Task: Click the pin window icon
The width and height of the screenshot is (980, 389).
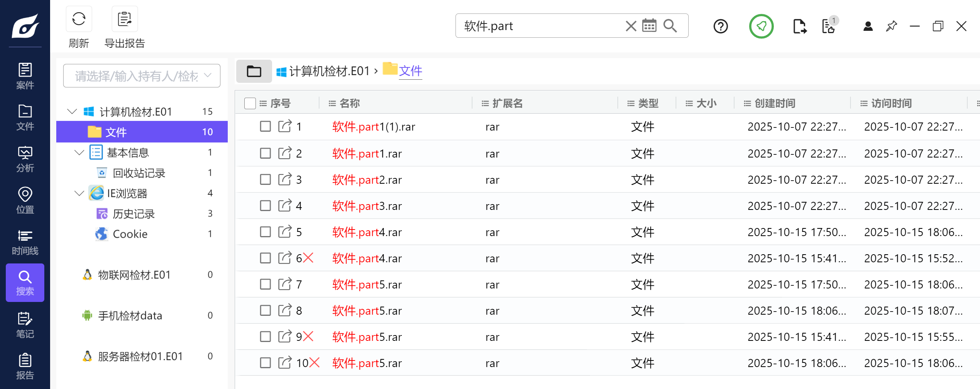Action: coord(891,26)
